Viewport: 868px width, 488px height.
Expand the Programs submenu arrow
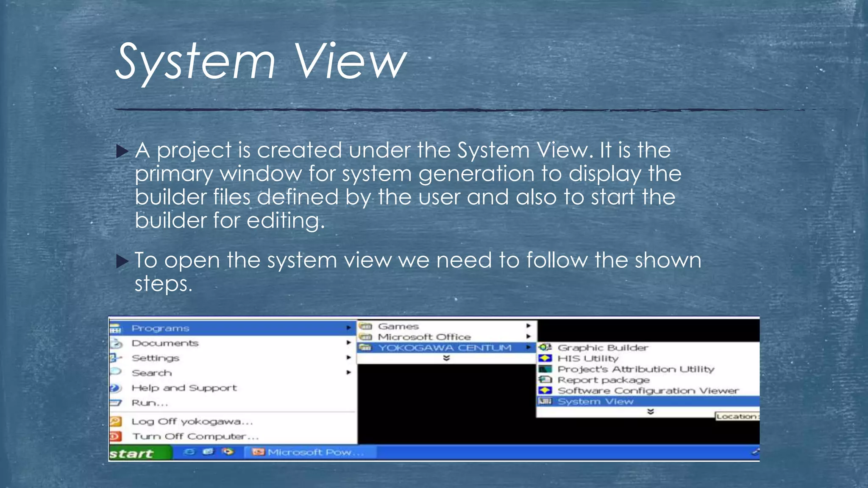pos(348,327)
